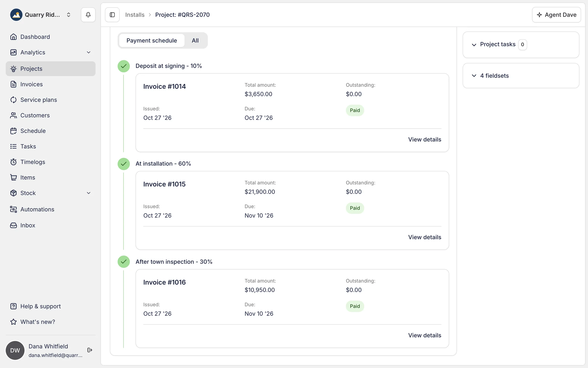This screenshot has height=368, width=588.
Task: Expand the 4 fieldsets section chevron
Action: [474, 76]
